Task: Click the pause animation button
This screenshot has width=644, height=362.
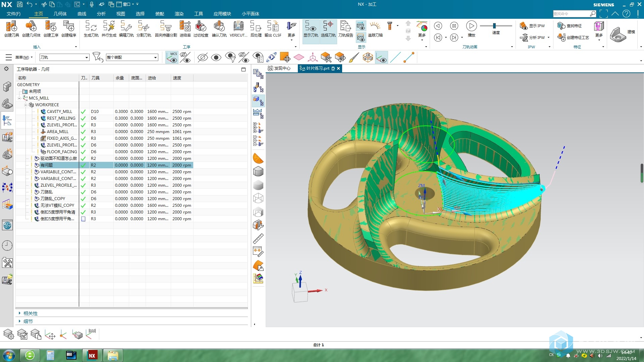Action: click(454, 26)
